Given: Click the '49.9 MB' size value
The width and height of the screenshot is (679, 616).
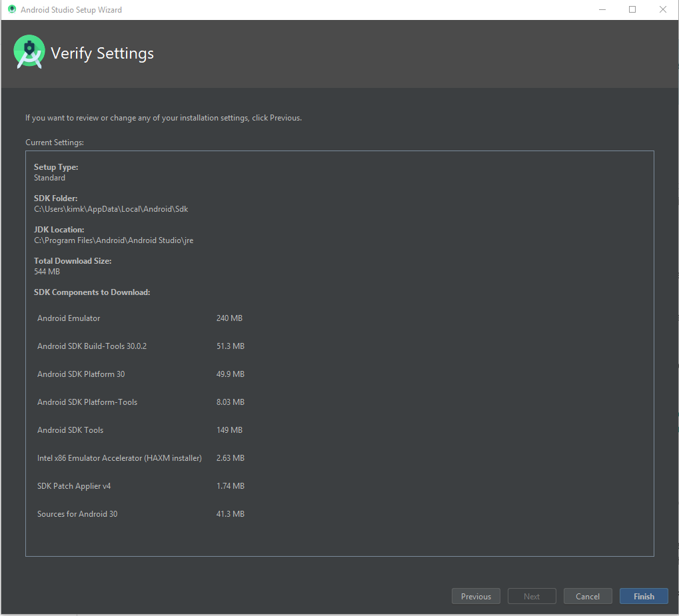Looking at the screenshot, I should (x=231, y=374).
